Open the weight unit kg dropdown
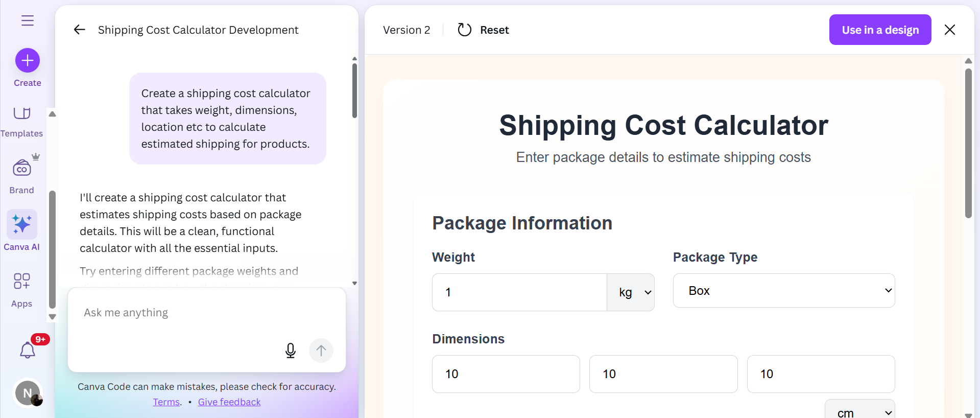980x418 pixels. (631, 292)
